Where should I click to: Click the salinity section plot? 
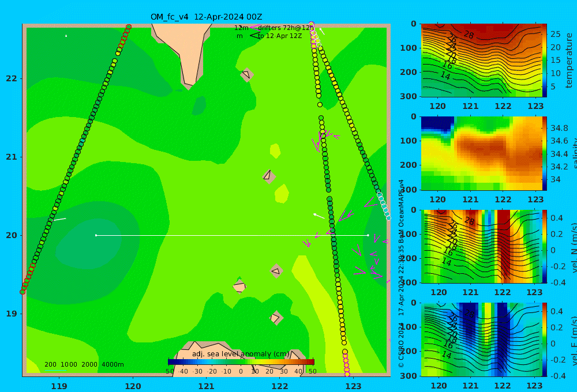pos(481,153)
